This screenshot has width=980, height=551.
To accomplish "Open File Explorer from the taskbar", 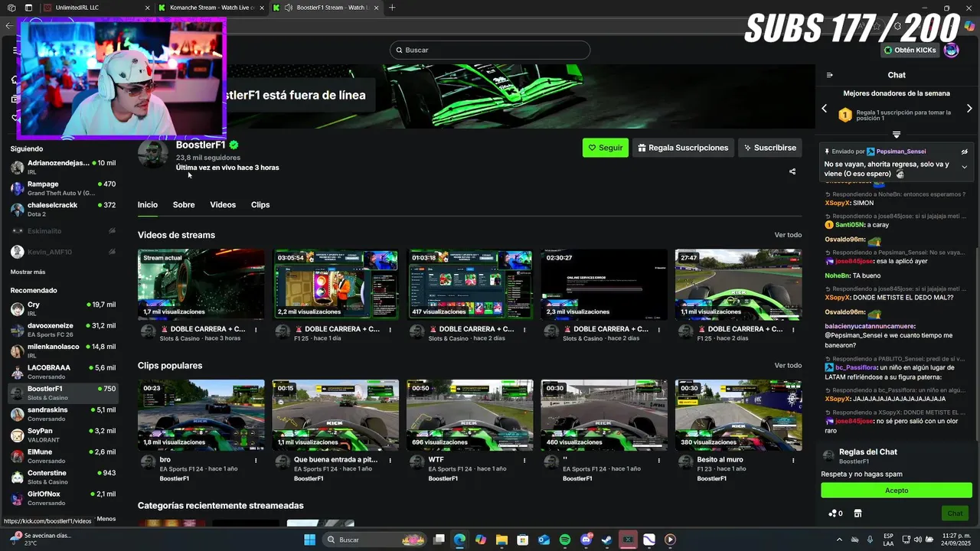I will (x=501, y=540).
